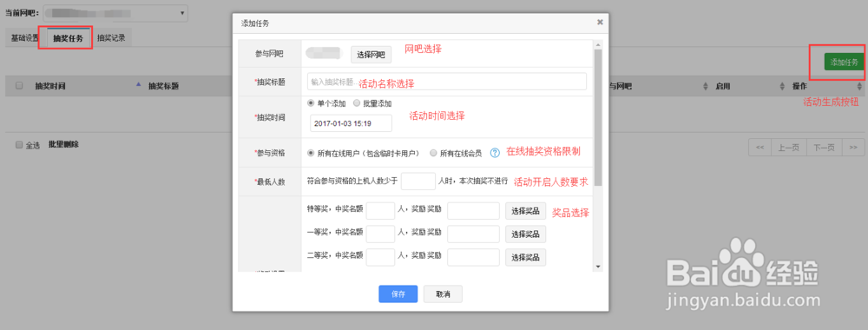The height and width of the screenshot is (330, 868).
Task: Click the 输入抽奖标题 input field
Action: pos(447,82)
